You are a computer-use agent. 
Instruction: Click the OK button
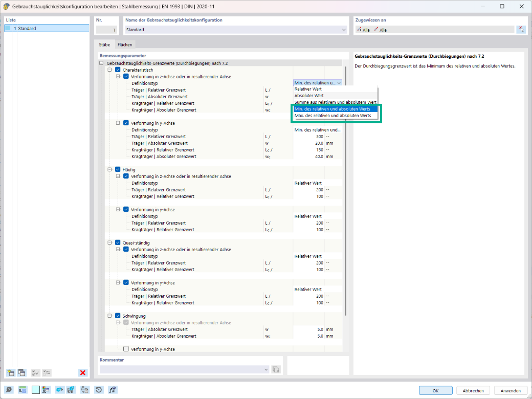[436, 390]
